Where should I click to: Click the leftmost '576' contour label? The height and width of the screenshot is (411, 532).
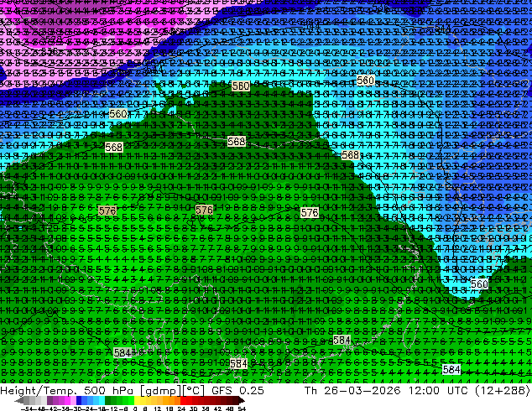tap(107, 211)
